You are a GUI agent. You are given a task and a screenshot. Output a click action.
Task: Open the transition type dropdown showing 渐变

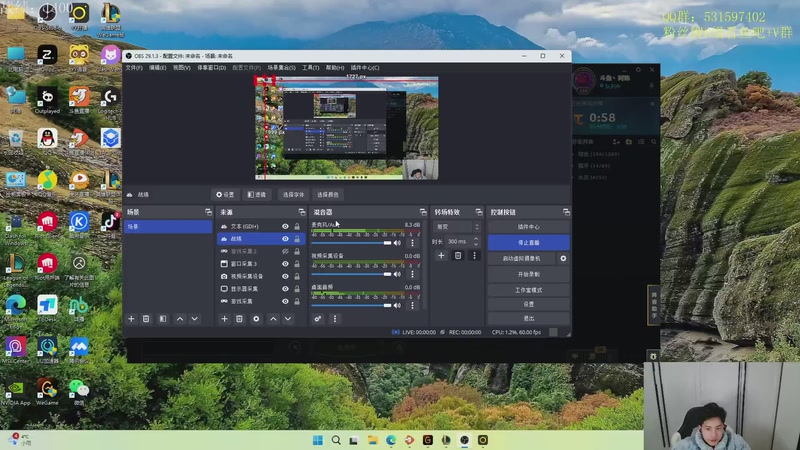[x=457, y=227]
